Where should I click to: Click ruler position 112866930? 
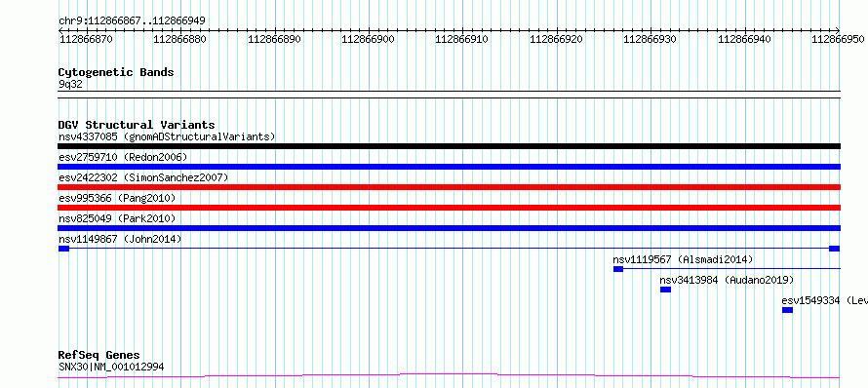[651, 39]
